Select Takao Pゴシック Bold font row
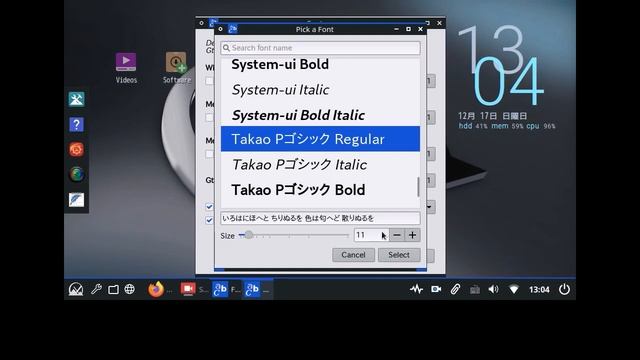The image size is (640, 360). click(320, 190)
